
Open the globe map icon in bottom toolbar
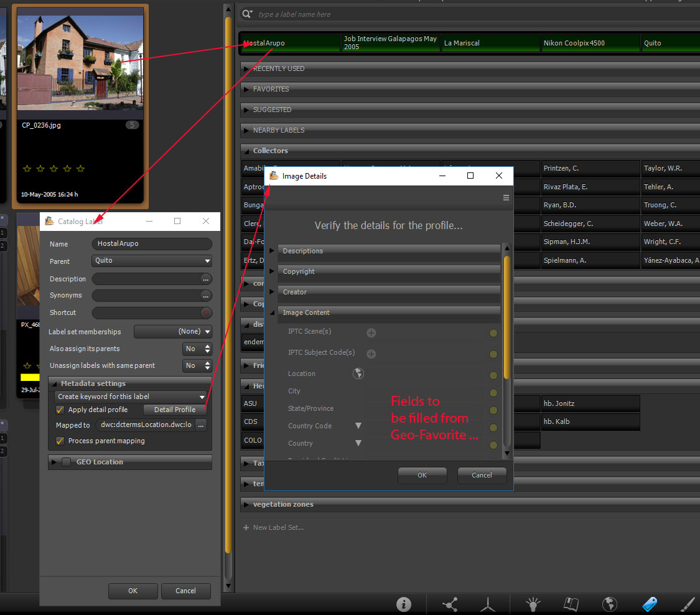click(609, 604)
